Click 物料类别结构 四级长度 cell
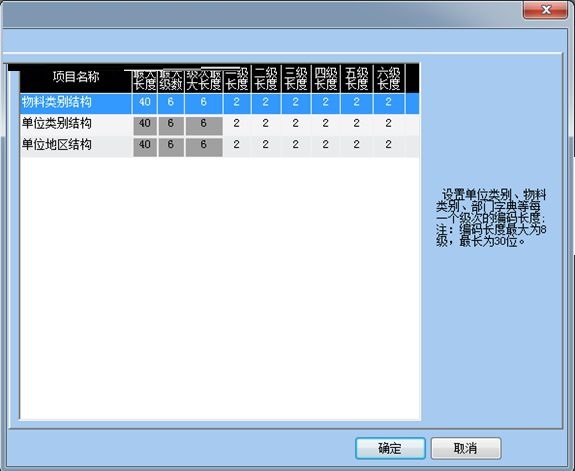The width and height of the screenshot is (575, 471). (326, 102)
